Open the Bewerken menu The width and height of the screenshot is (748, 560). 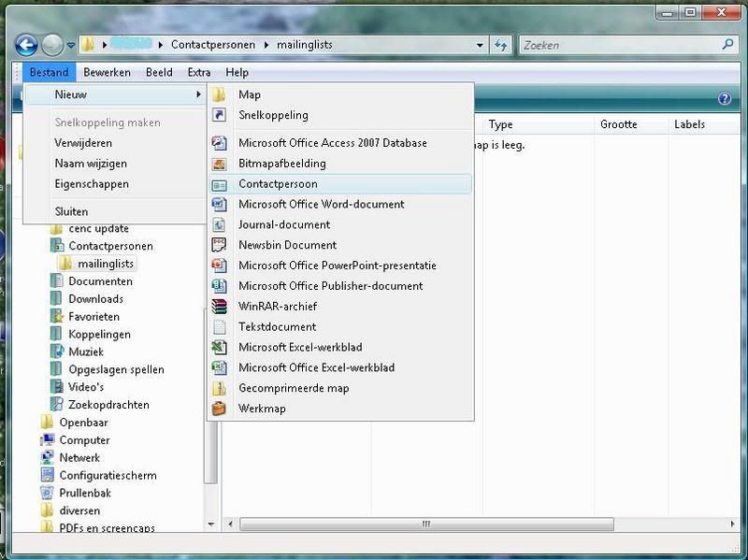pos(107,72)
